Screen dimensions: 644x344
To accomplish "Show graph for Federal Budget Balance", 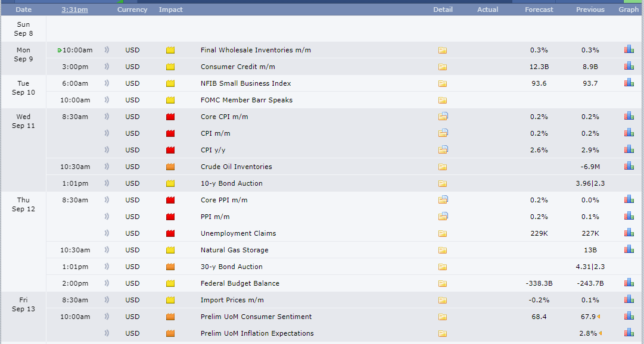I will (629, 283).
